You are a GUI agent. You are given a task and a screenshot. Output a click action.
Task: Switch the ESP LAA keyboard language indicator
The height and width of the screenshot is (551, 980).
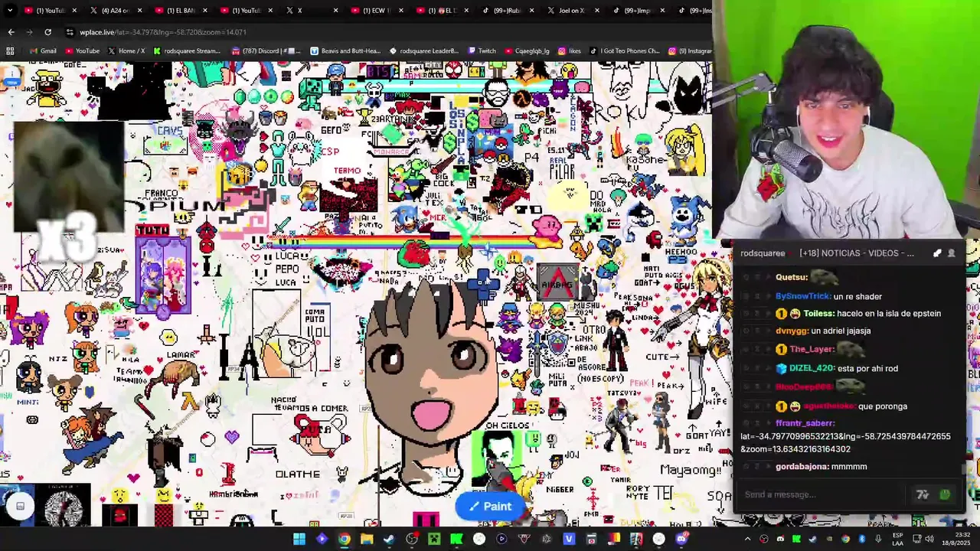pyautogui.click(x=898, y=540)
